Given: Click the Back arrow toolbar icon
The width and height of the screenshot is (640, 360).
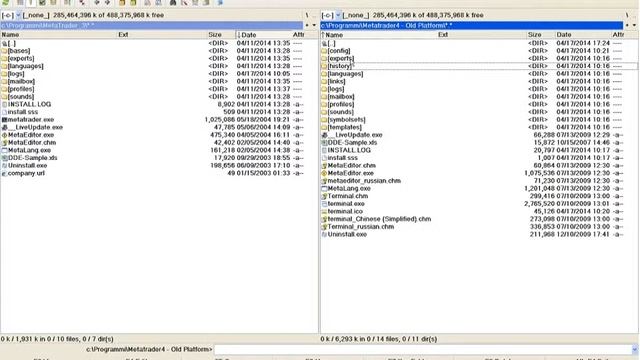Looking at the screenshot, I should pos(97,2).
